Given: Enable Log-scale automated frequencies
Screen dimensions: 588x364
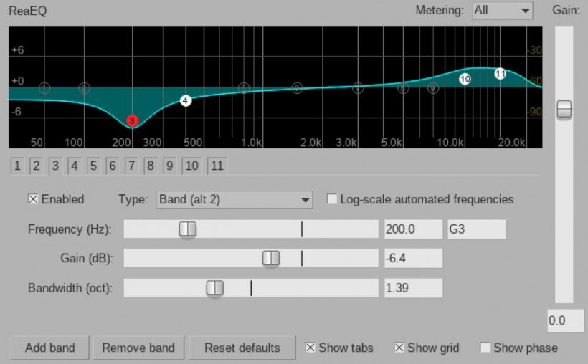Looking at the screenshot, I should point(332,199).
